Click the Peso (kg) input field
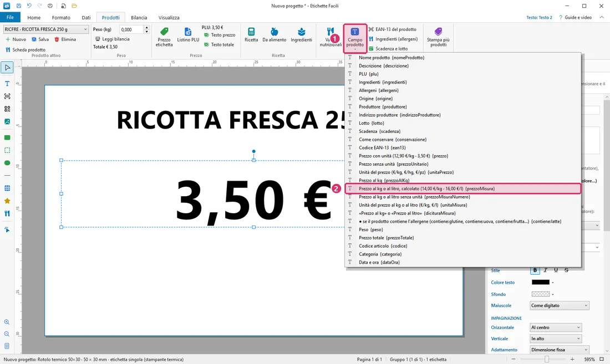The image size is (610, 364). pos(131,29)
